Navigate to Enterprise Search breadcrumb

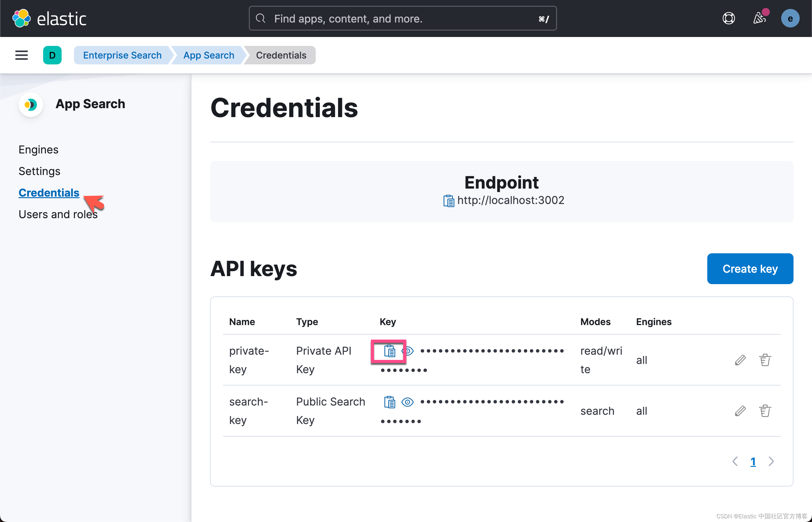click(x=122, y=55)
